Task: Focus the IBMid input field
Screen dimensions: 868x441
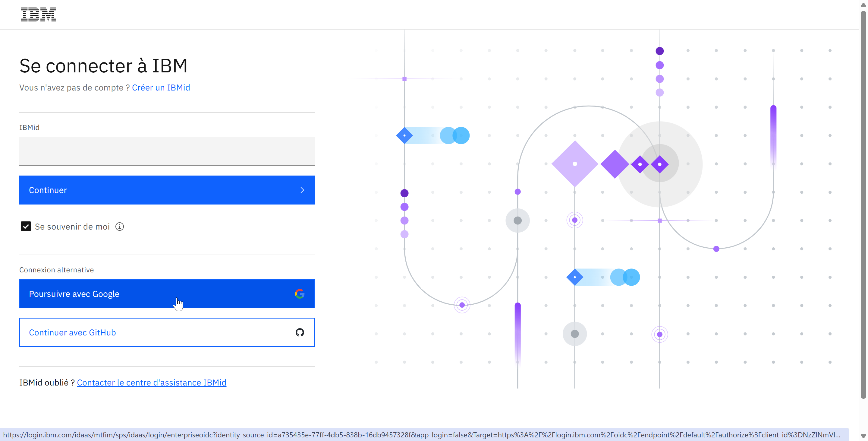Action: pyautogui.click(x=167, y=151)
